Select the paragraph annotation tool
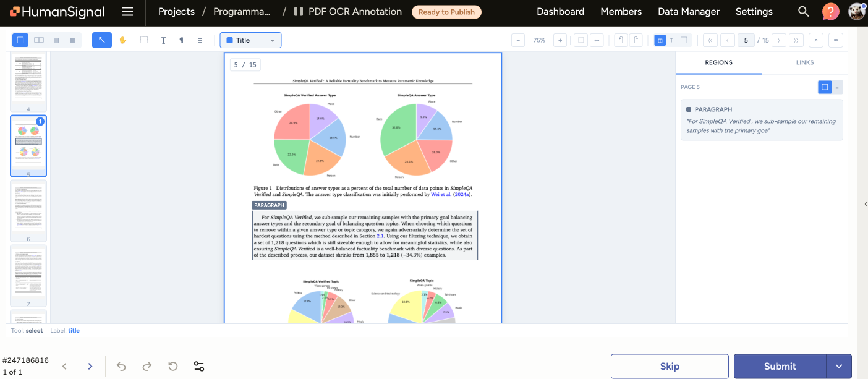 [x=181, y=40]
